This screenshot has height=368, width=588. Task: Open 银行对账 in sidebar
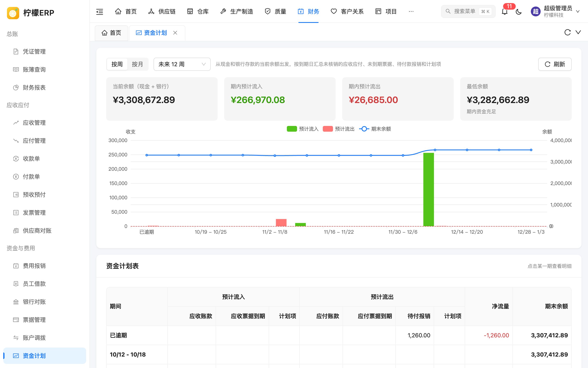(45, 302)
